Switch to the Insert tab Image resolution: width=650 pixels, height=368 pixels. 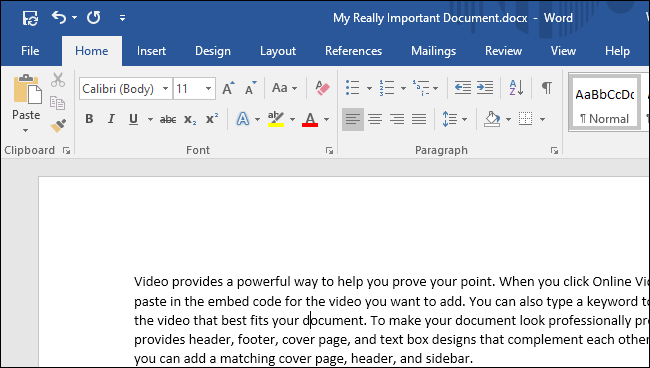click(151, 51)
